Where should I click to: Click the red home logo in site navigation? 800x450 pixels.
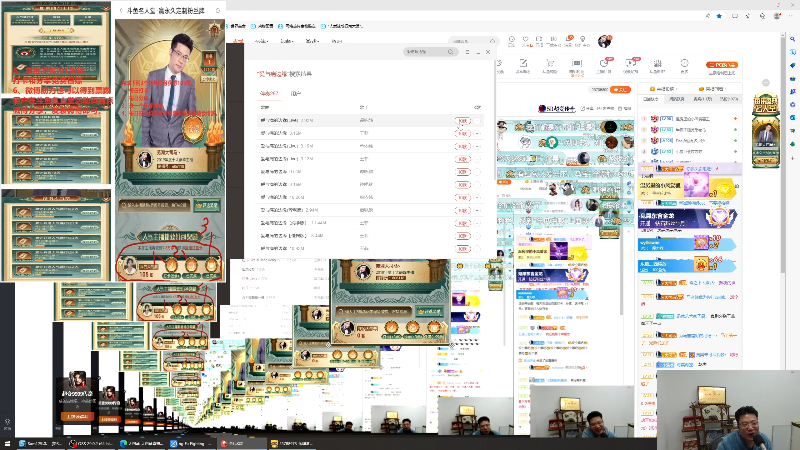point(238,41)
